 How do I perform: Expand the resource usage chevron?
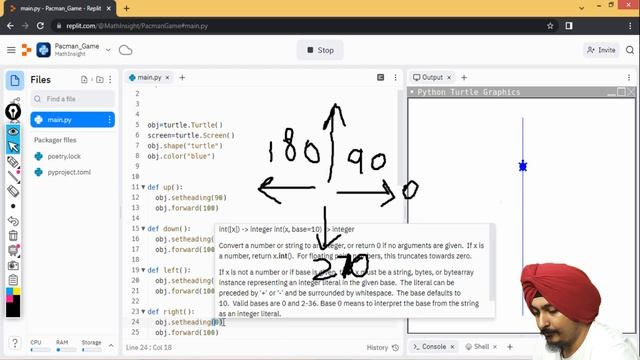111,345
